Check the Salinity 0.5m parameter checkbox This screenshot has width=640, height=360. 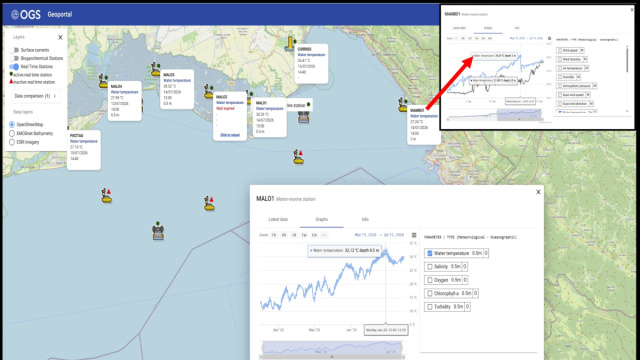tap(429, 267)
